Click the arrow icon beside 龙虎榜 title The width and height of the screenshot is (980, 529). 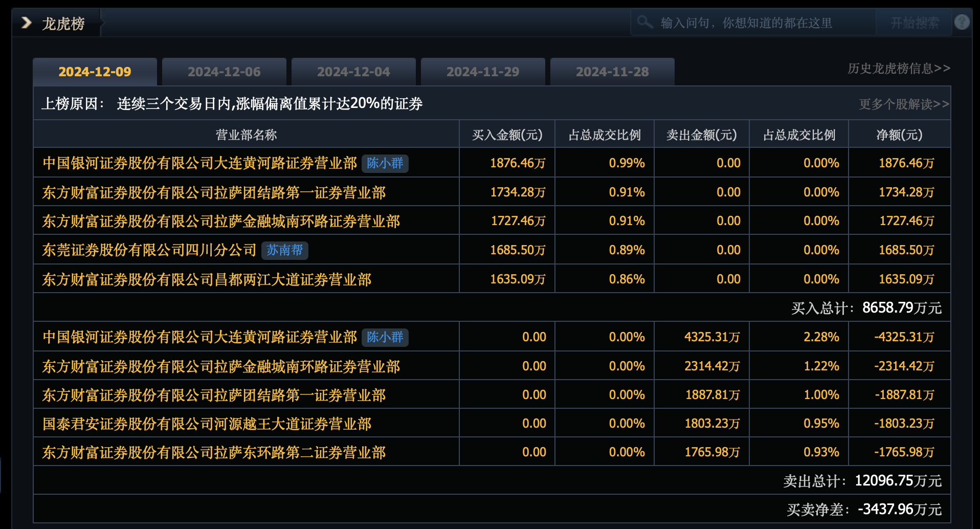tap(26, 23)
